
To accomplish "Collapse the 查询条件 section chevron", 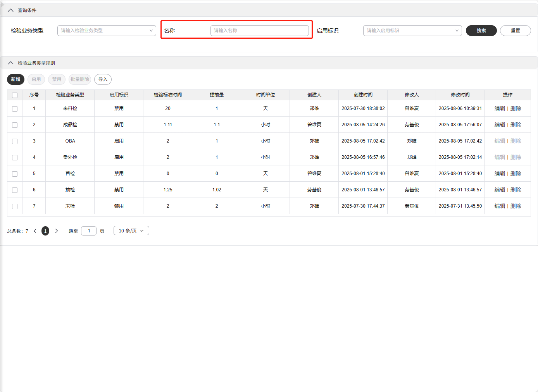I will (x=11, y=10).
